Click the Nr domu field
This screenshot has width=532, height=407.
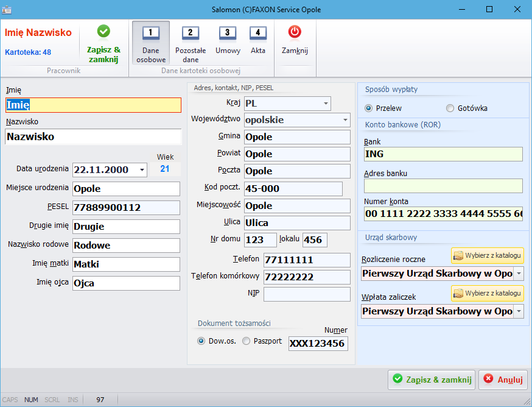tap(261, 240)
